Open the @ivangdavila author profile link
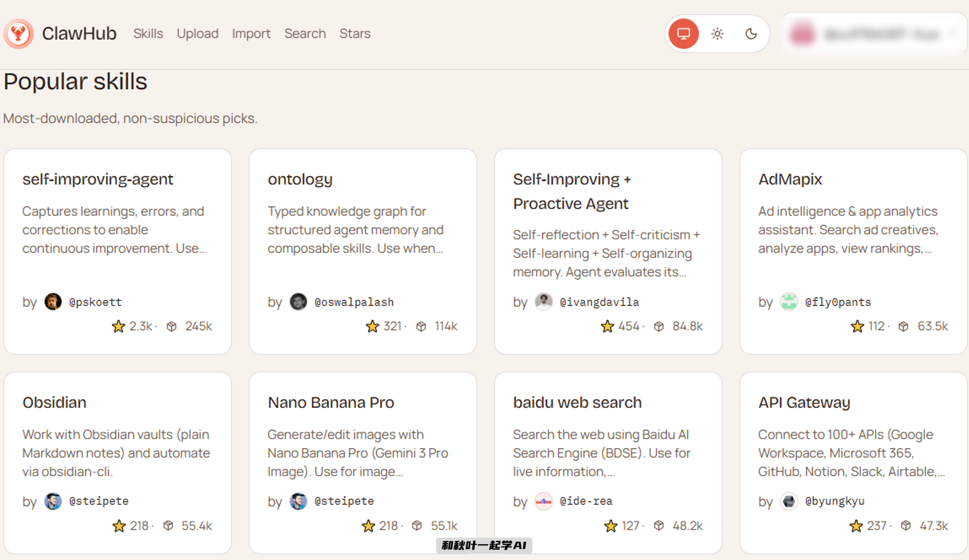Image resolution: width=969 pixels, height=560 pixels. [599, 302]
